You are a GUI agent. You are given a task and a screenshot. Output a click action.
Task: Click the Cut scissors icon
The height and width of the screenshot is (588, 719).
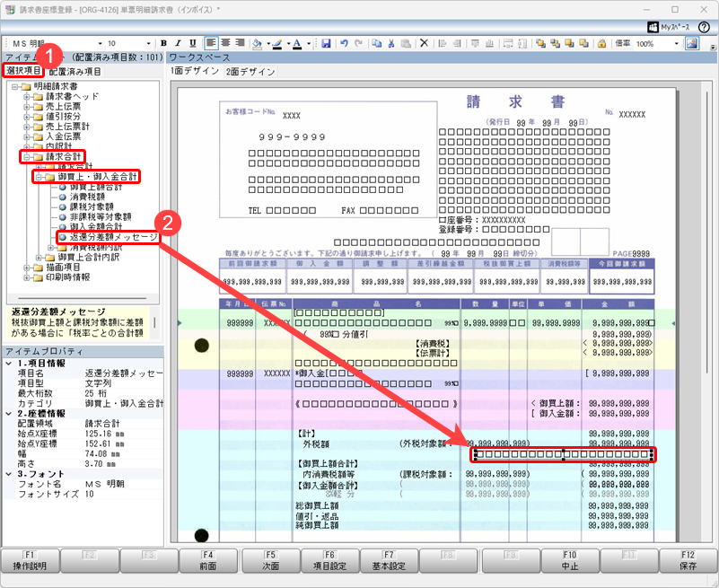[391, 44]
